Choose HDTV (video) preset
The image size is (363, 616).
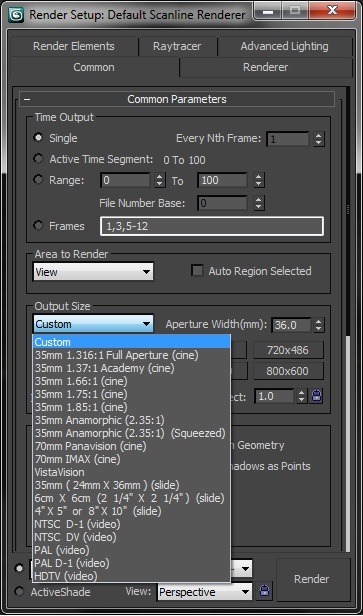[131, 576]
